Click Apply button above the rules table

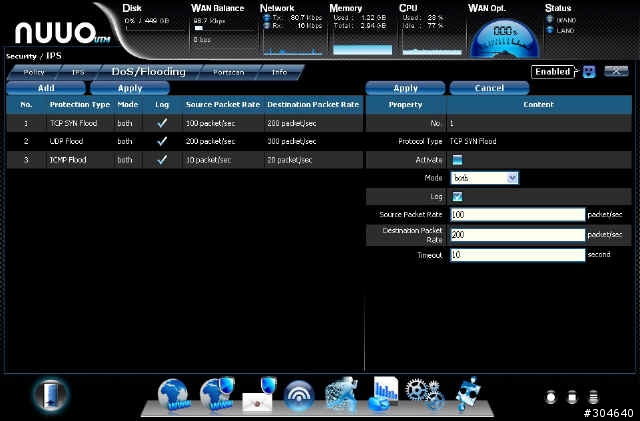coord(130,88)
